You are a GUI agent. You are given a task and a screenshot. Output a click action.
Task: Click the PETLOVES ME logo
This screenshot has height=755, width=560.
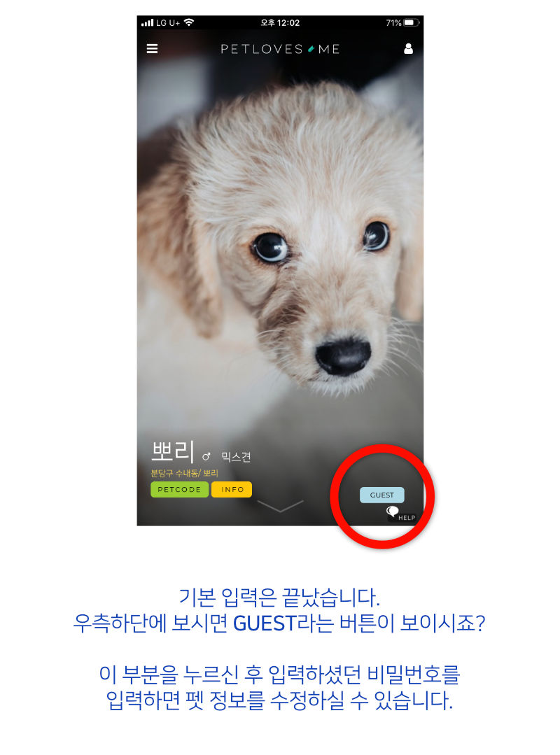[x=280, y=49]
